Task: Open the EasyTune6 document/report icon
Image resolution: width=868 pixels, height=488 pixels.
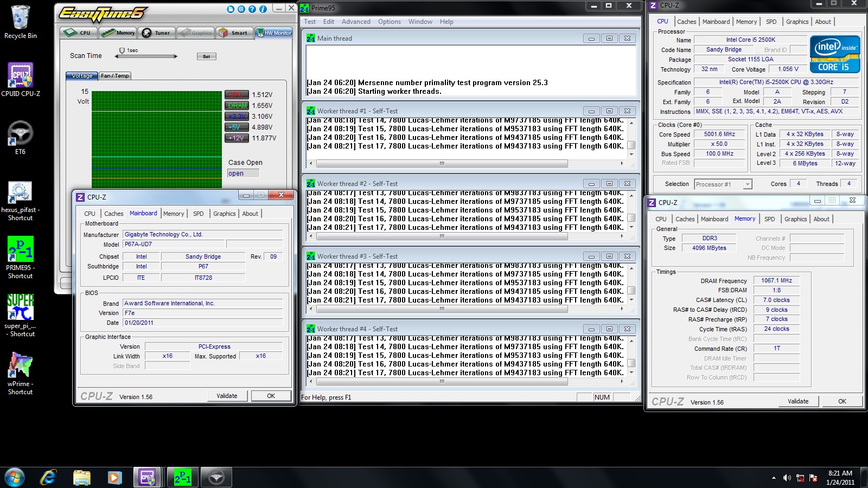Action: coord(231,9)
